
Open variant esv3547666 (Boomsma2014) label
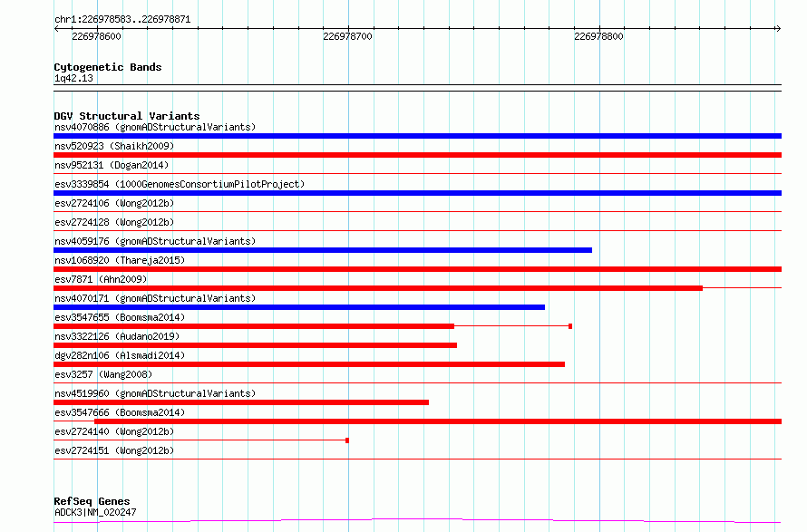click(120, 412)
